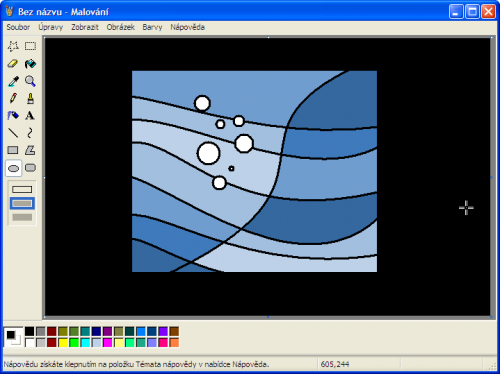Open the Zobrazit menu
Screen dimensions: 500x374
point(85,27)
